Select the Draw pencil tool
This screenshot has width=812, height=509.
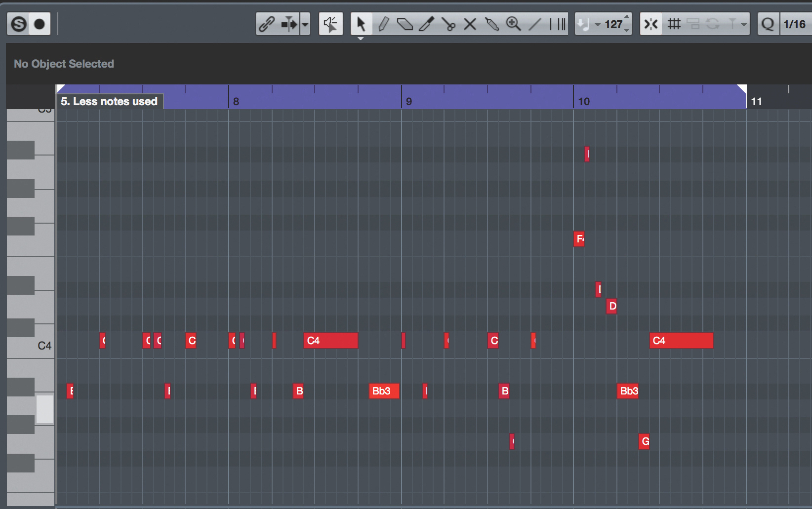tap(383, 24)
